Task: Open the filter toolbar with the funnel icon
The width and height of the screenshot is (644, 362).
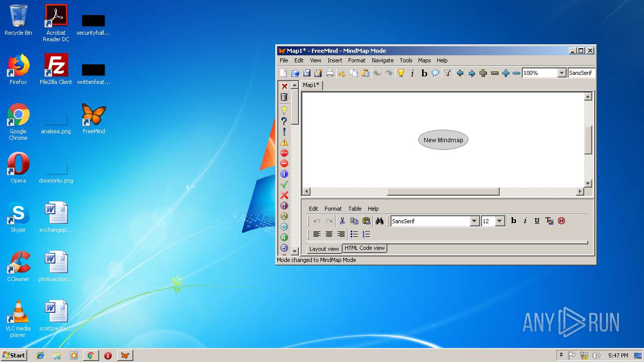Action: (x=447, y=73)
